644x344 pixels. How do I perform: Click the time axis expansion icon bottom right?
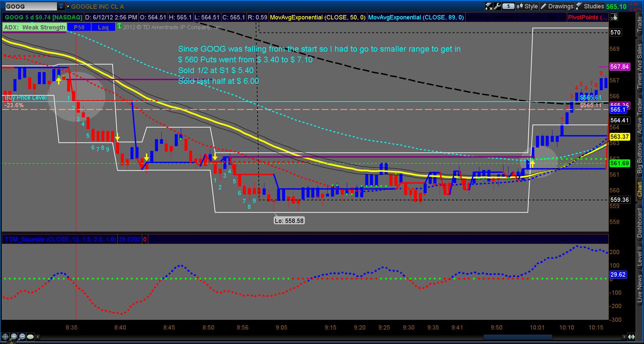tap(632, 337)
